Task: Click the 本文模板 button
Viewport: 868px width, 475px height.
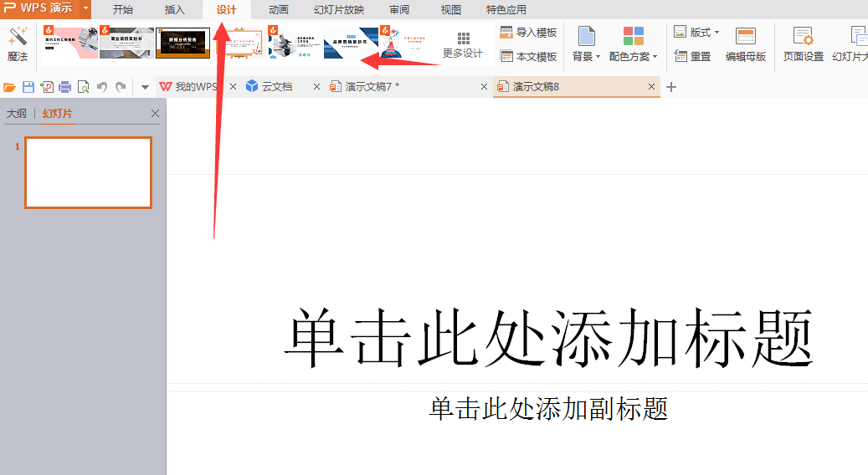Action: 528,56
